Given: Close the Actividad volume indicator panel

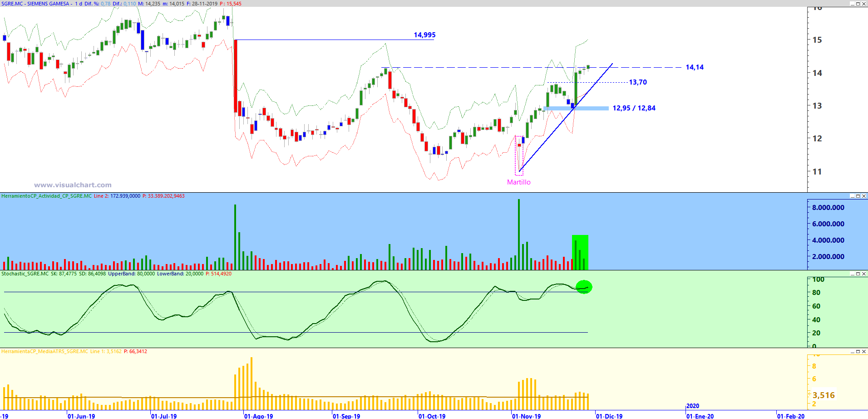Looking at the screenshot, I should (864, 196).
